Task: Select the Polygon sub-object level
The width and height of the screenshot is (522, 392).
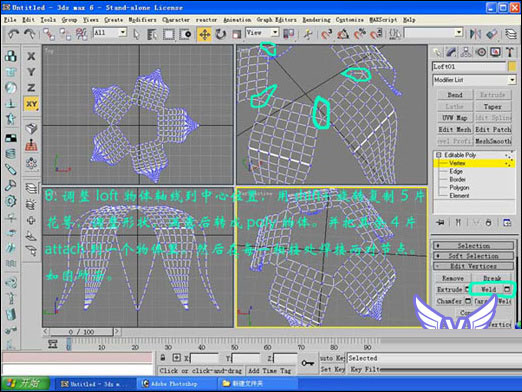Action: pyautogui.click(x=459, y=188)
